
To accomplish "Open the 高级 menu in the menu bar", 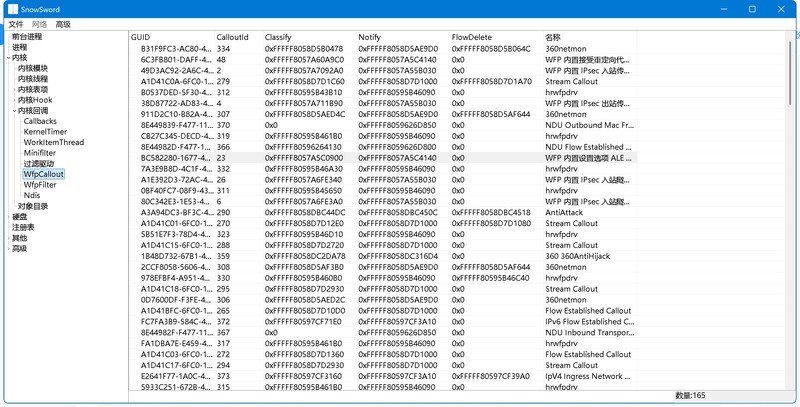I will click(63, 24).
